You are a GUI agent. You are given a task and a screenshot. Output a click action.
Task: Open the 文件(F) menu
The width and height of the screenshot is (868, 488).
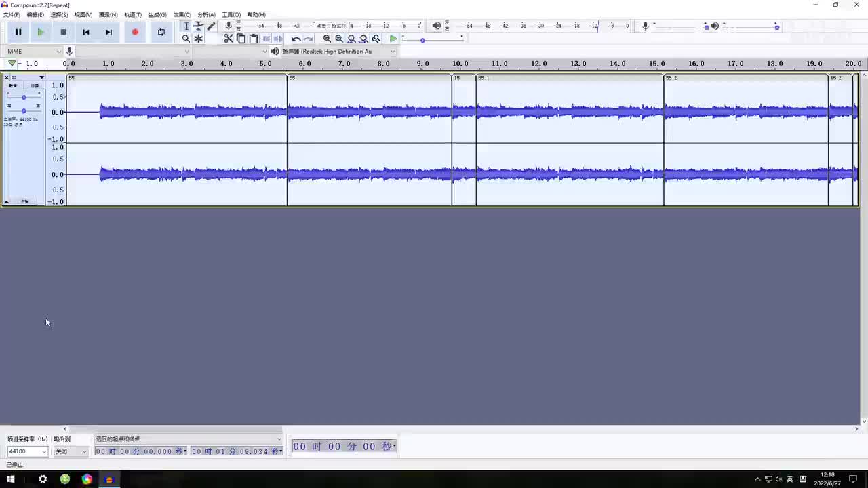pos(12,14)
